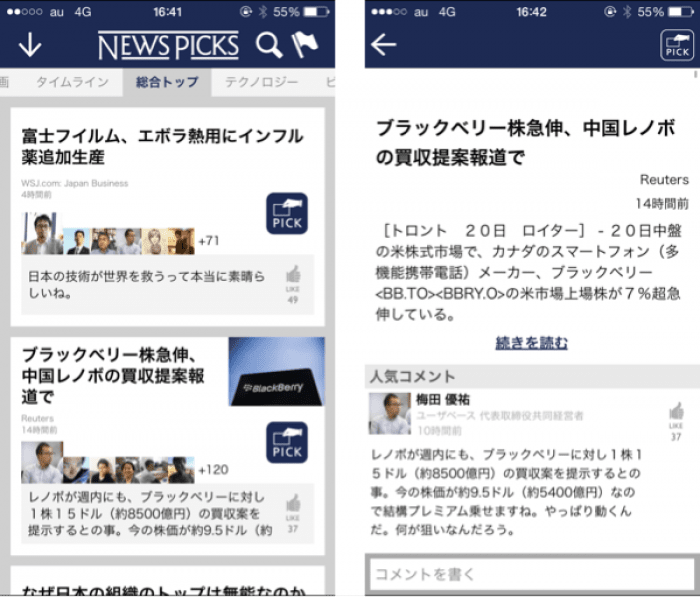Open the BlackBerry article thumbnail
This screenshot has height=597, width=700.
277,372
